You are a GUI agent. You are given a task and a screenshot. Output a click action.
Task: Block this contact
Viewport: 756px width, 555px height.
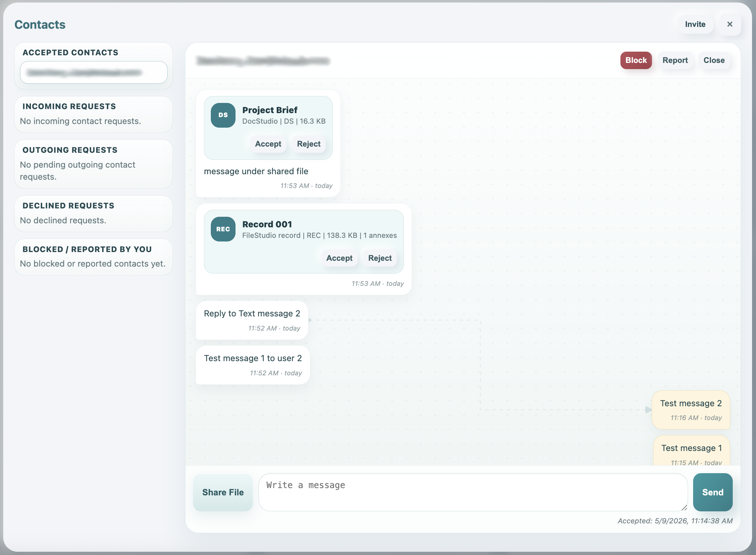click(x=636, y=60)
